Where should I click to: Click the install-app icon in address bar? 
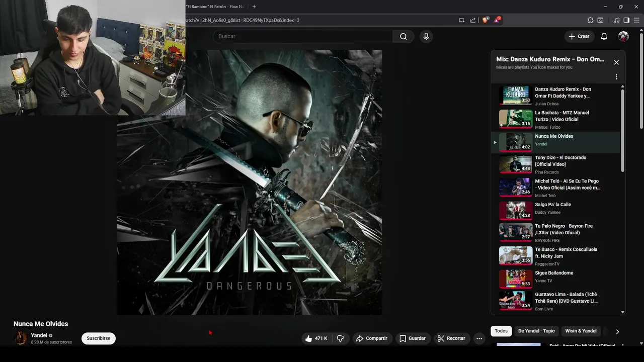click(461, 20)
